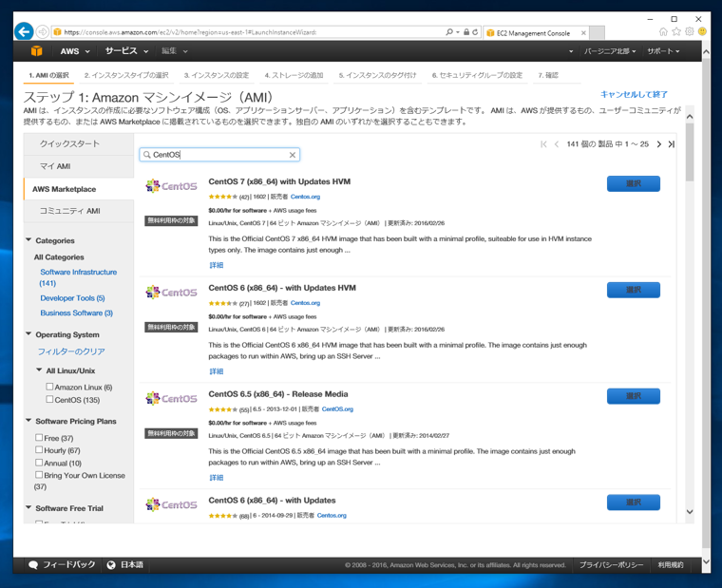Viewport: 722px width, 588px height.
Task: Enable the Free (37) pricing checkbox
Action: pyautogui.click(x=39, y=437)
